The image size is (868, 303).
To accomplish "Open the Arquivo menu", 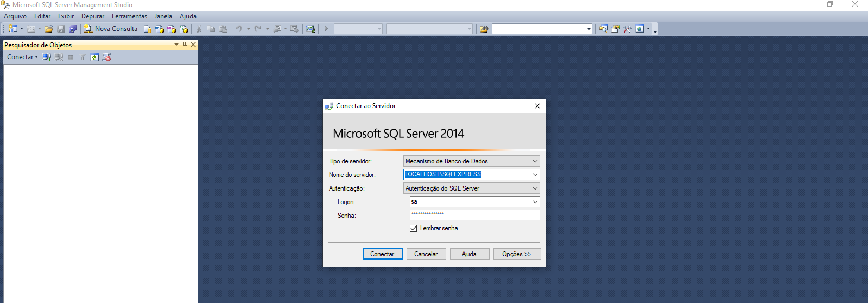I will 15,16.
